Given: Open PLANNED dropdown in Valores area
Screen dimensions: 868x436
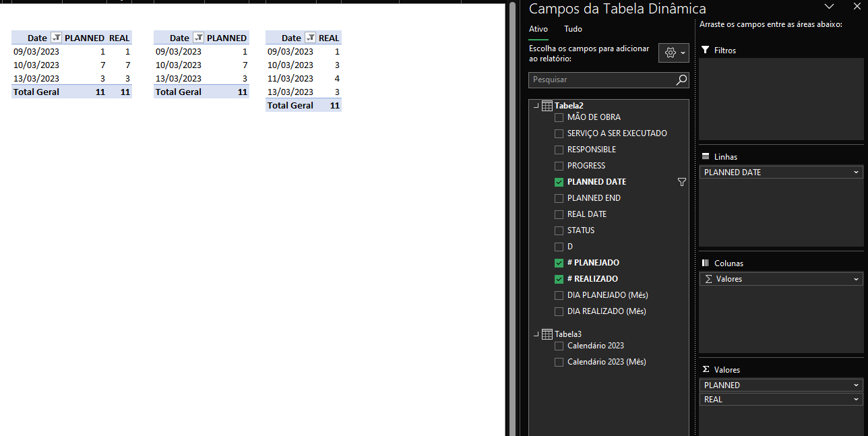Looking at the screenshot, I should coord(857,385).
